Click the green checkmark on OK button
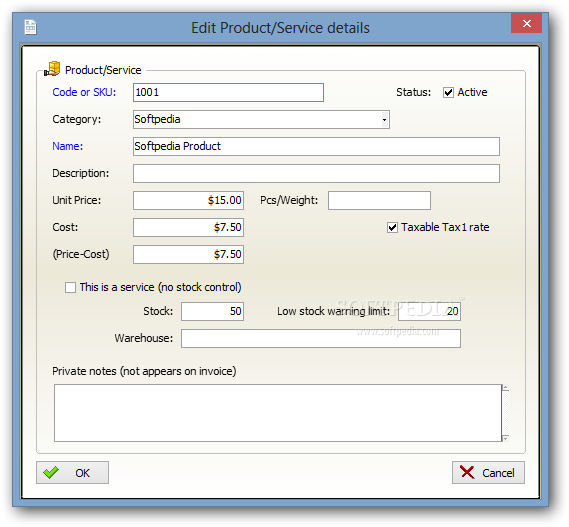Screen dimensions: 569x527 click(51, 472)
